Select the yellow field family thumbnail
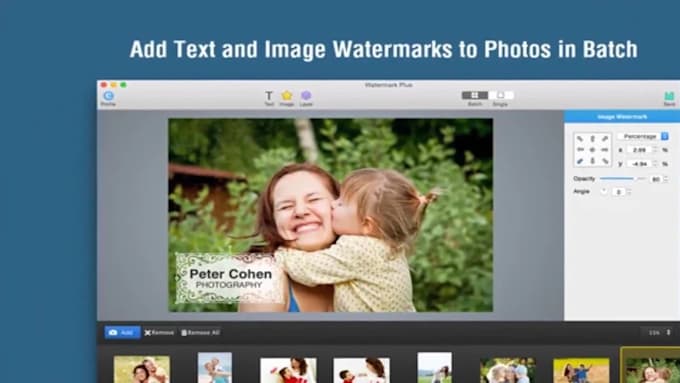Image resolution: width=680 pixels, height=383 pixels. [x=581, y=370]
